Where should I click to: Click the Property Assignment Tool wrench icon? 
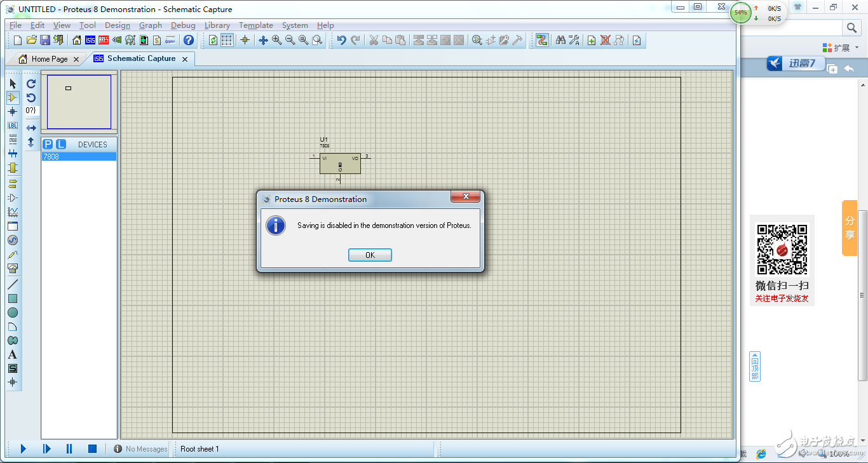[574, 40]
